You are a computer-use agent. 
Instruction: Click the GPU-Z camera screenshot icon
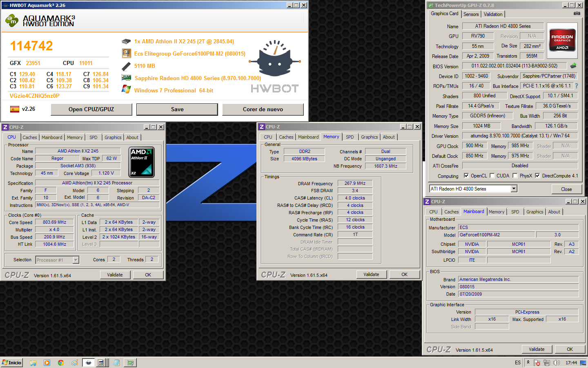(x=577, y=13)
